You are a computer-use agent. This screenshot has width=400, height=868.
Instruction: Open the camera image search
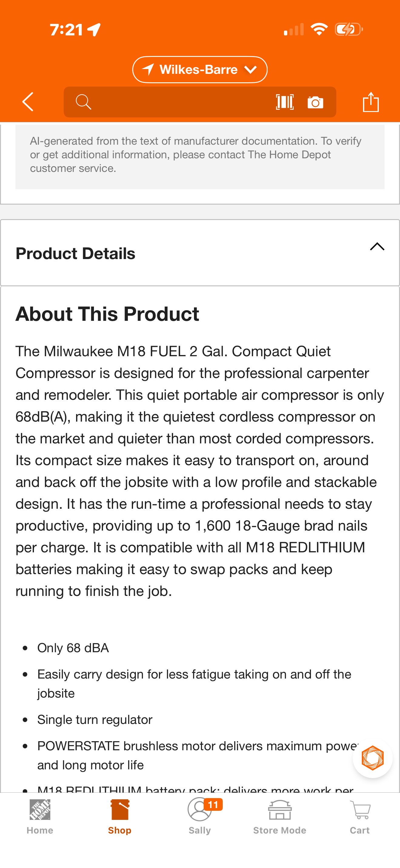315,102
